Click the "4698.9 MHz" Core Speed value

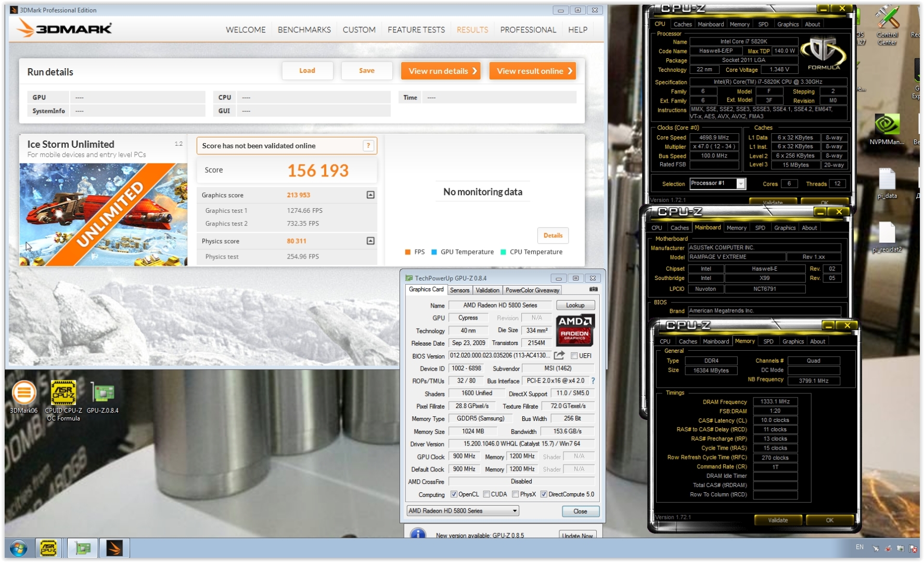click(714, 137)
